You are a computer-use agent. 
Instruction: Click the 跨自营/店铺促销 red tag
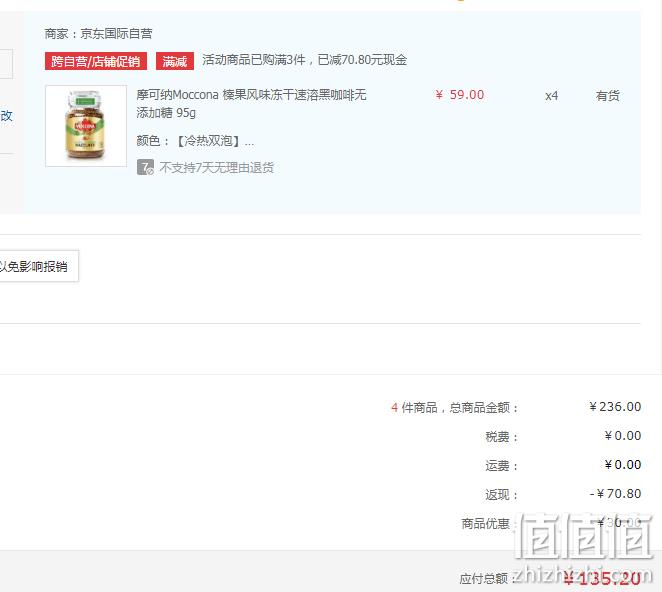point(96,61)
